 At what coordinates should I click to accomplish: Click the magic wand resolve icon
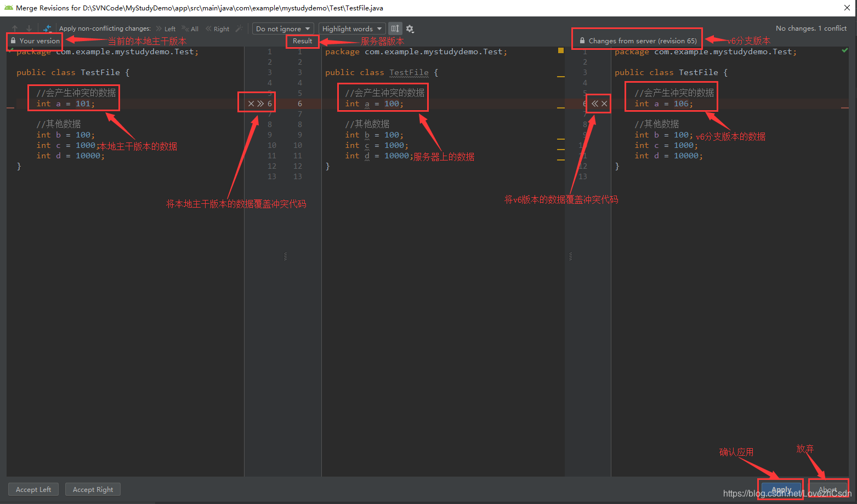click(239, 28)
